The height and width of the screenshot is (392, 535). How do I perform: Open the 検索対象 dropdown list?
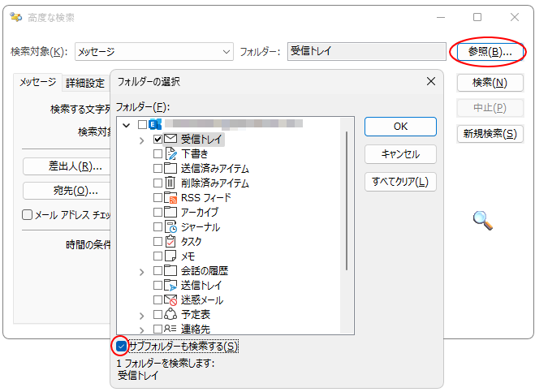pyautogui.click(x=226, y=52)
